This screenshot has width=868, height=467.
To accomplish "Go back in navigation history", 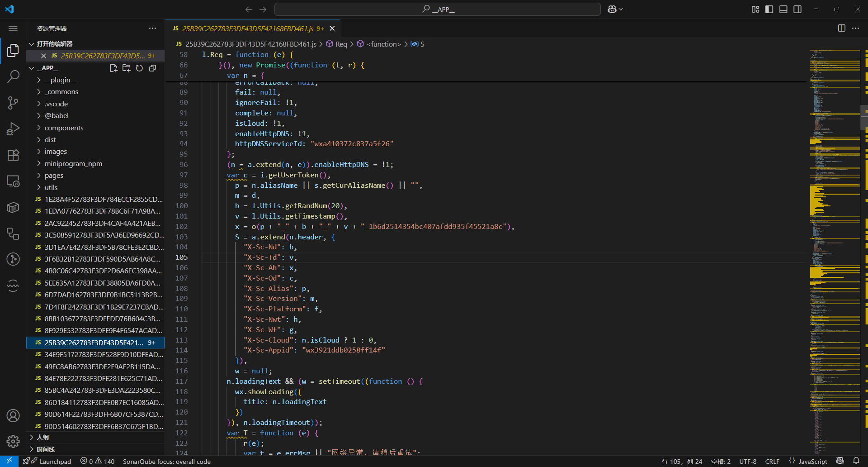I will (x=249, y=9).
